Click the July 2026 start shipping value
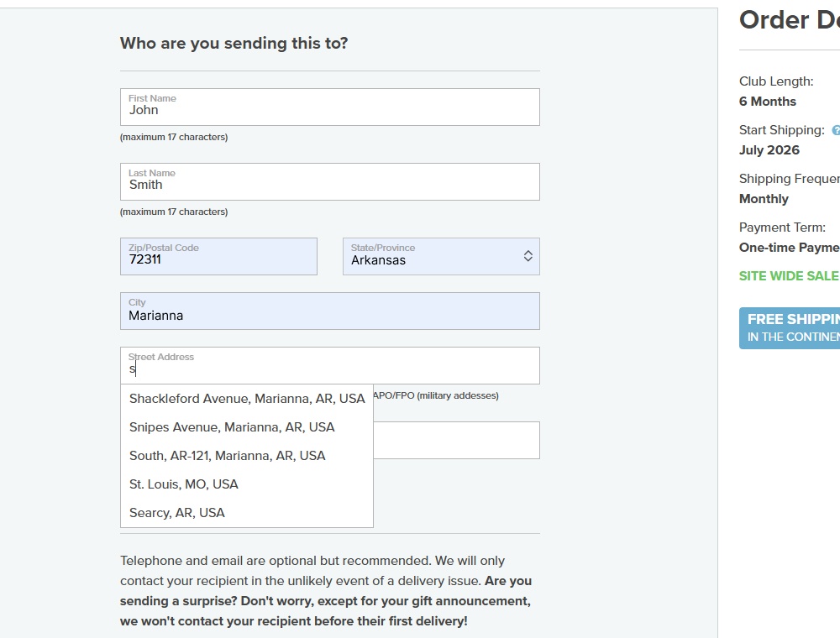840x638 pixels. pos(769,150)
